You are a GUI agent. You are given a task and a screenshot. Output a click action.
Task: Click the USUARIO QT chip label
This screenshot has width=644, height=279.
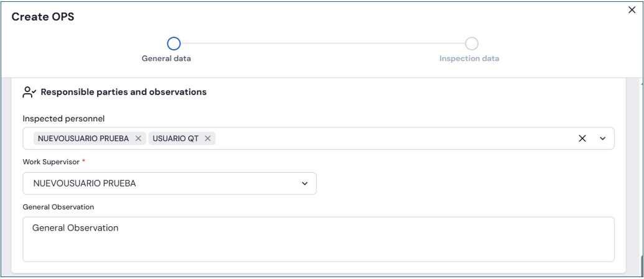175,139
